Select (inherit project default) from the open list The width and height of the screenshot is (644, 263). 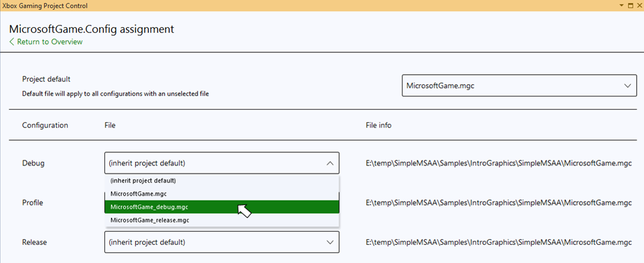click(x=222, y=180)
